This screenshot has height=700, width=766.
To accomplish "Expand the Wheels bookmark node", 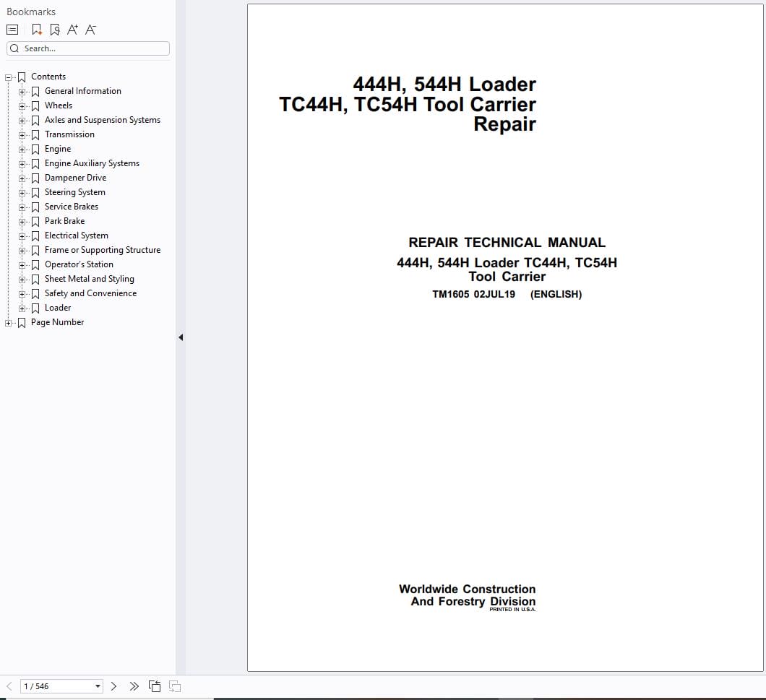I will [x=22, y=106].
